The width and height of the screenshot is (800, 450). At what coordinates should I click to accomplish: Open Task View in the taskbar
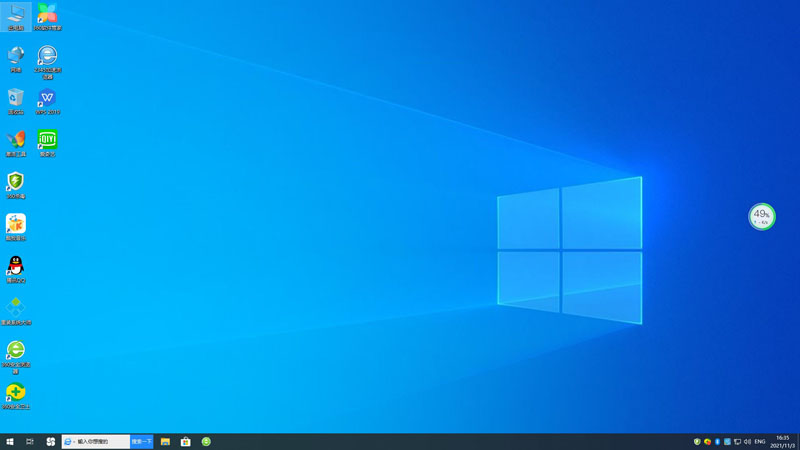click(x=30, y=441)
